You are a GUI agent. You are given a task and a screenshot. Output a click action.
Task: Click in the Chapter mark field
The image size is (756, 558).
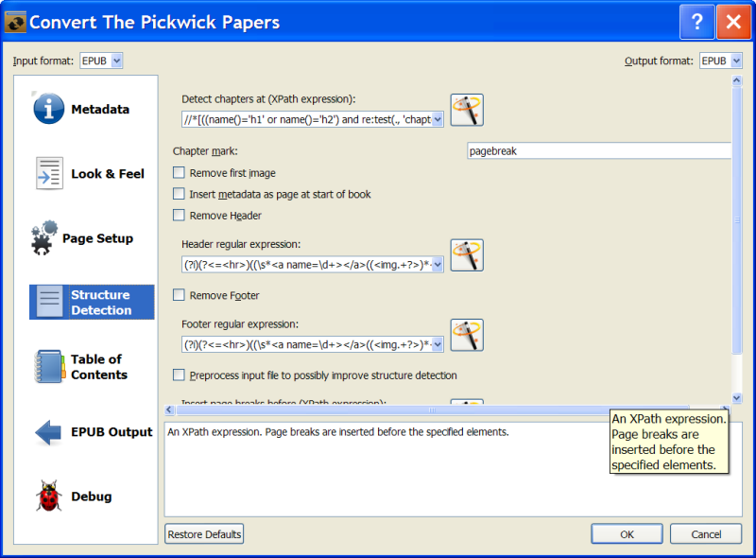[599, 150]
